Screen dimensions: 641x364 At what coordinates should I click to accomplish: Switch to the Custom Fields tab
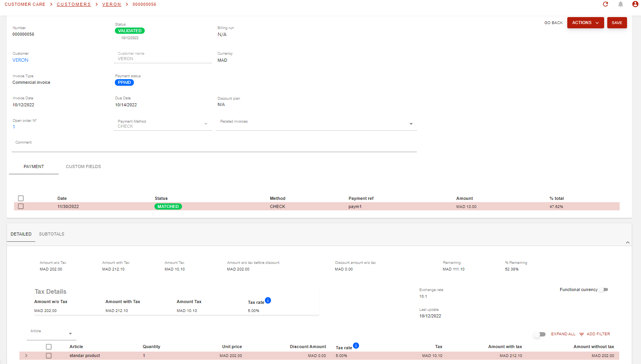click(x=83, y=166)
